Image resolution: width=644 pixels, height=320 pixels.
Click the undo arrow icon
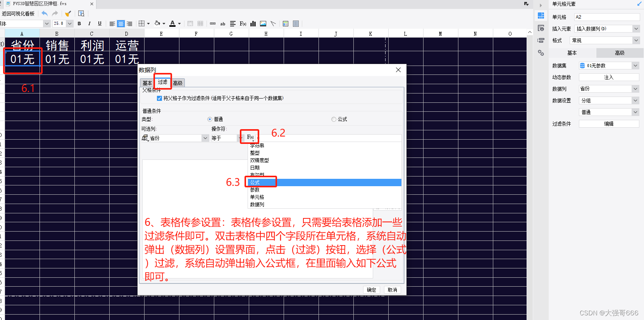[45, 14]
